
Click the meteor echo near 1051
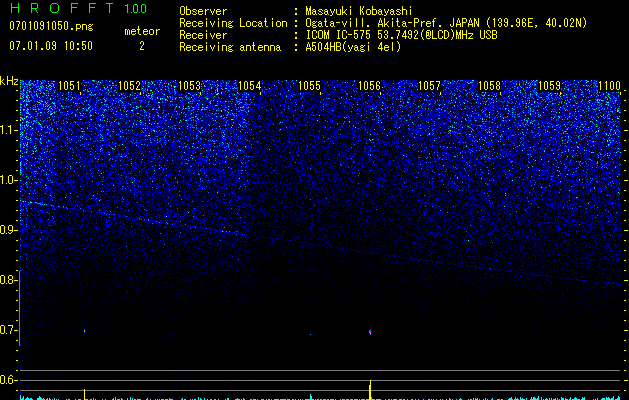[84, 331]
